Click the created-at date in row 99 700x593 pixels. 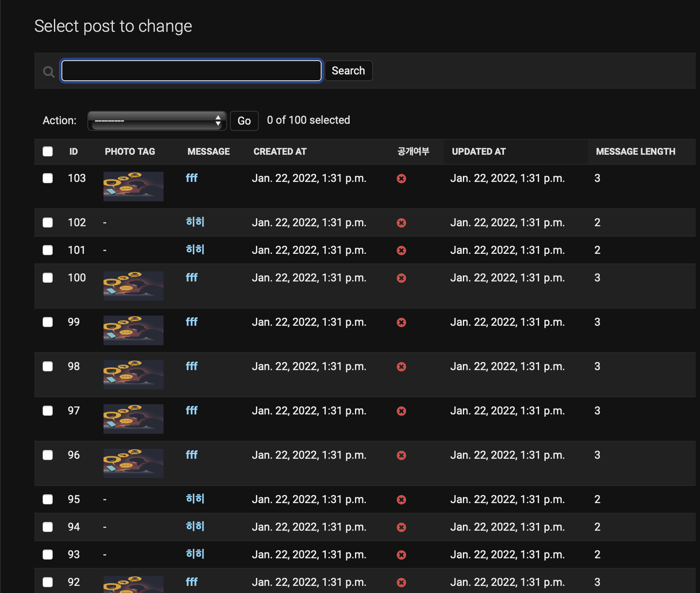pos(309,322)
